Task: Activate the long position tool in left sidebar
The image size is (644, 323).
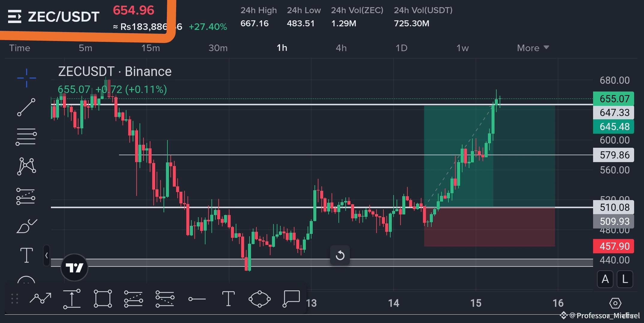Action: (26, 196)
